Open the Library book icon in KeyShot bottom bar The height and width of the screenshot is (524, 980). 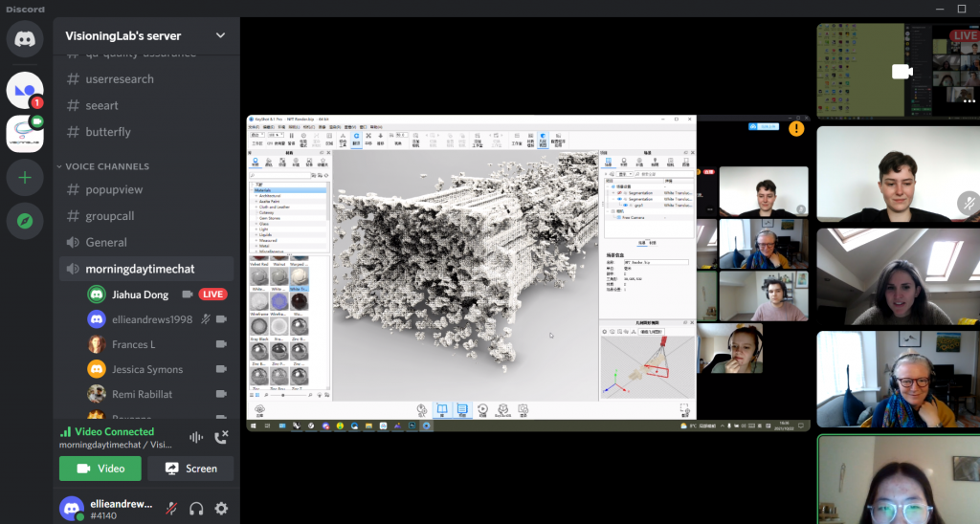442,409
